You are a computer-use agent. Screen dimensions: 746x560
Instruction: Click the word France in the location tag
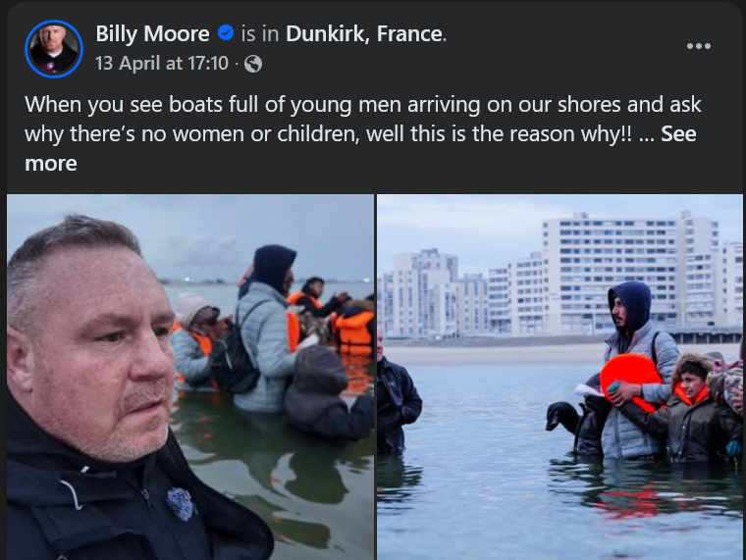click(x=409, y=33)
